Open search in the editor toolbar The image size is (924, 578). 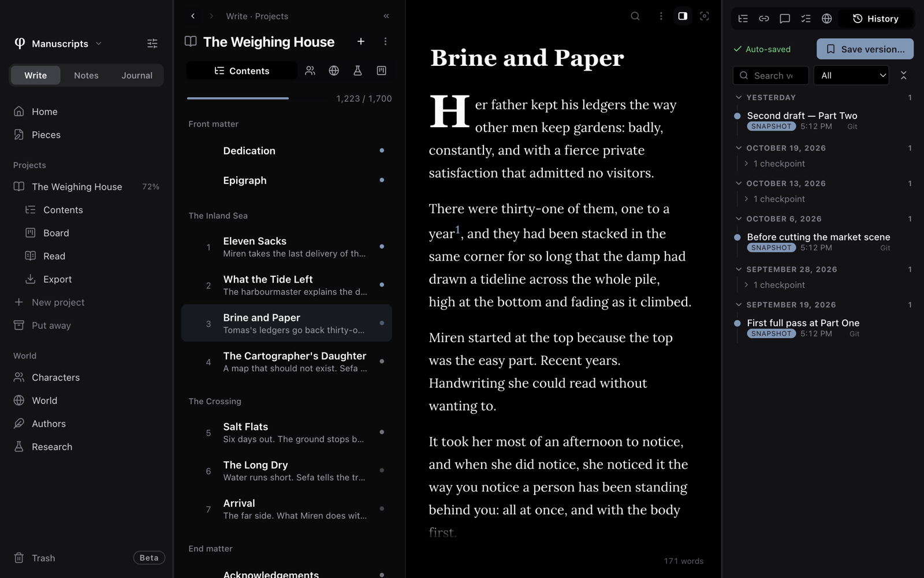pyautogui.click(x=635, y=16)
